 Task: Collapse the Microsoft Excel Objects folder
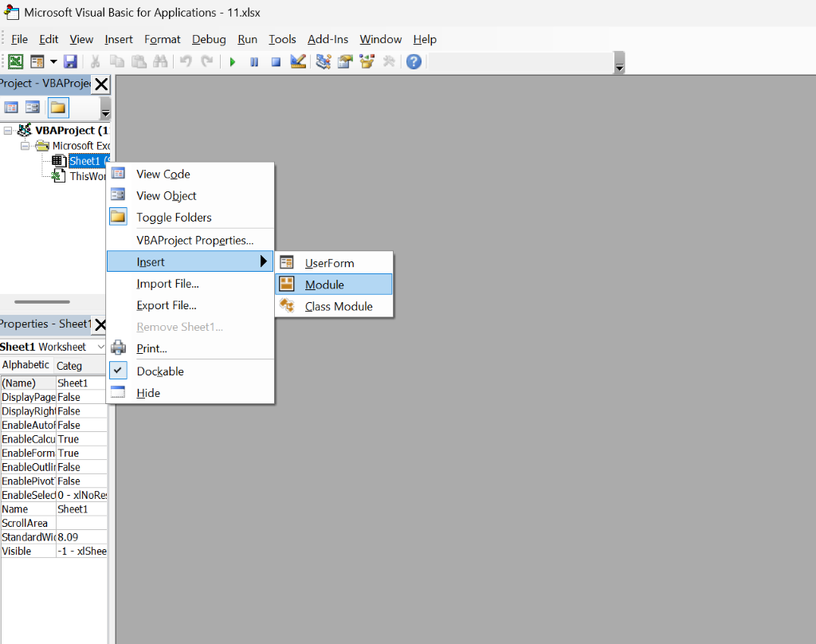point(25,146)
